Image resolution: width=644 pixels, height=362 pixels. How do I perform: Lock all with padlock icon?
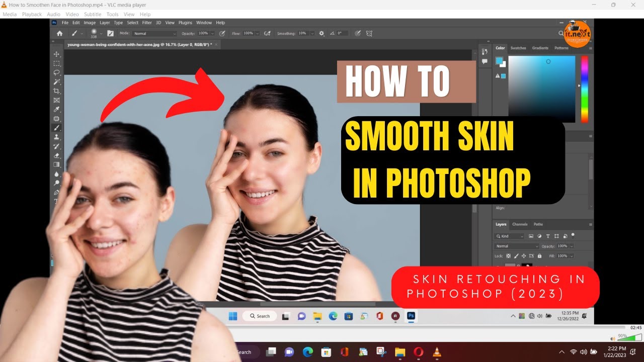tap(539, 256)
